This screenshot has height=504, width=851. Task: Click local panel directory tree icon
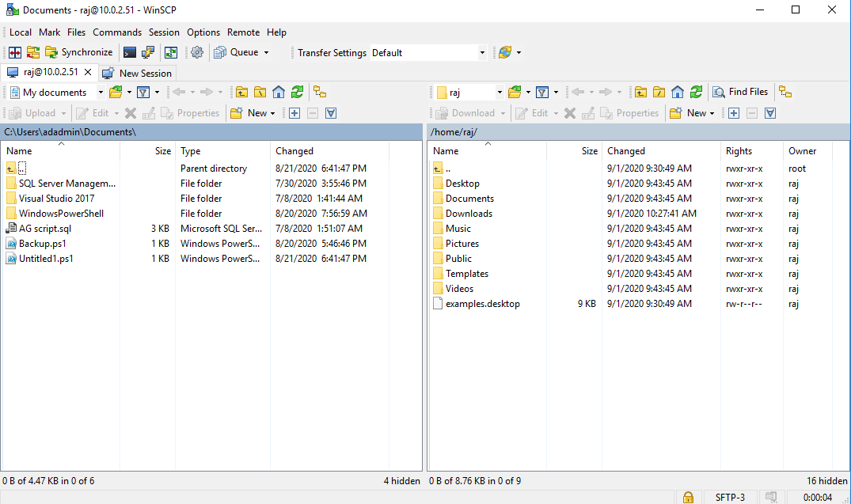point(320,93)
